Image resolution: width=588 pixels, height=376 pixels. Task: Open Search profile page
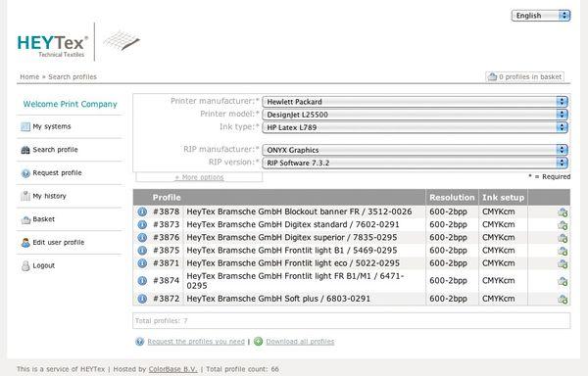pyautogui.click(x=56, y=150)
